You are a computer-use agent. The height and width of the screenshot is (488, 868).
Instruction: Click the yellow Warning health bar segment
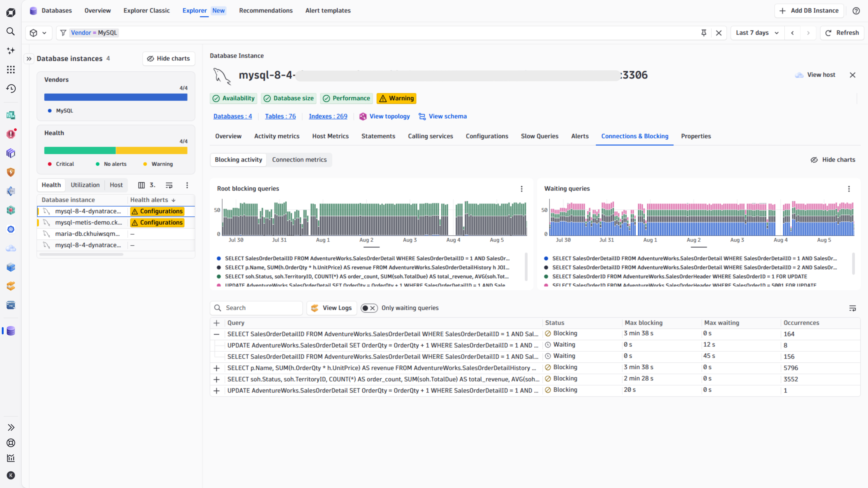pos(152,150)
